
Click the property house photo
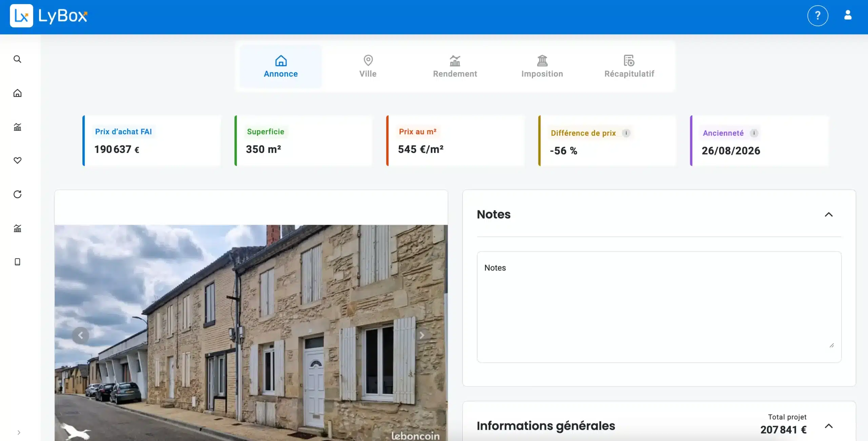click(251, 333)
